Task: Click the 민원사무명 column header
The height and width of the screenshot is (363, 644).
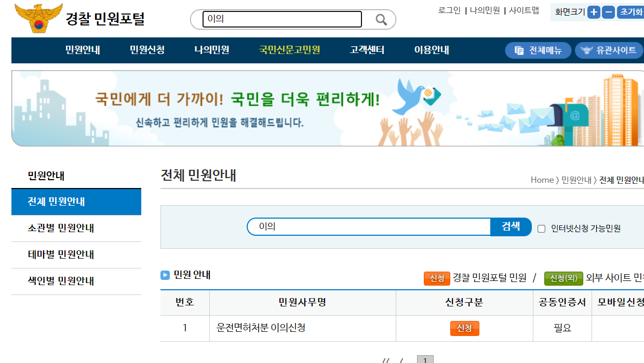Action: 302,303
